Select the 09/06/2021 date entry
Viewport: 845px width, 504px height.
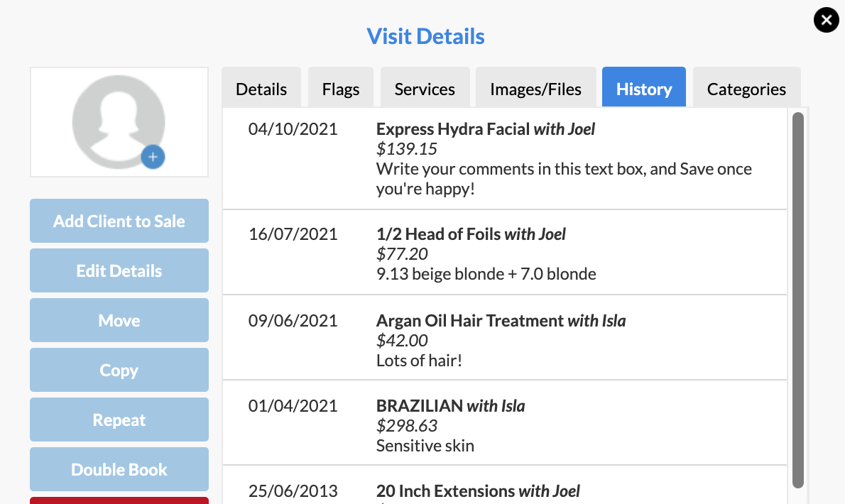point(293,321)
